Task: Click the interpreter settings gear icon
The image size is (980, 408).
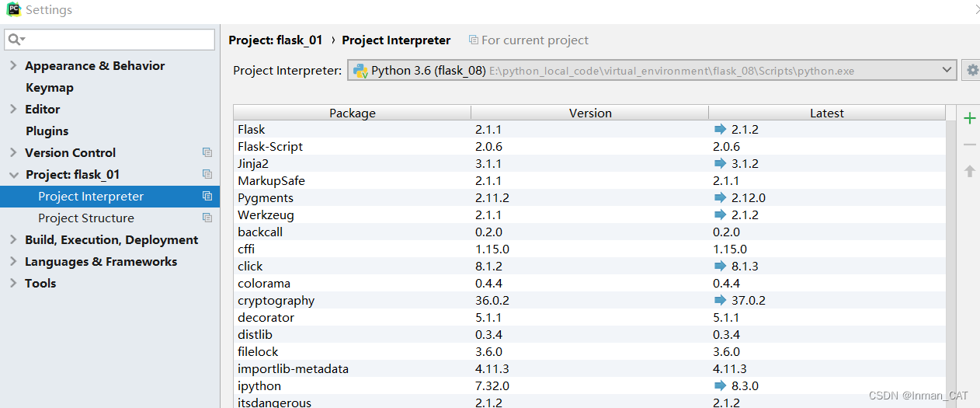Action: click(971, 70)
